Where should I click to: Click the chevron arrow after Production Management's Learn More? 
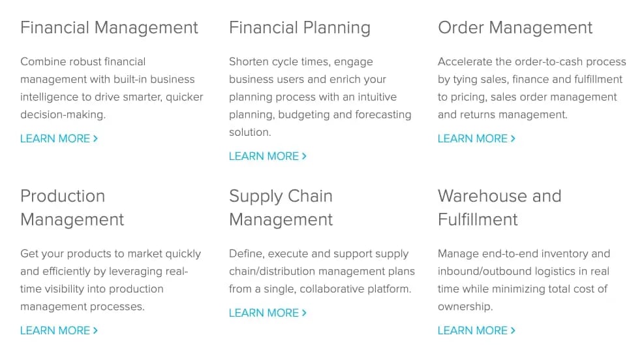point(96,330)
